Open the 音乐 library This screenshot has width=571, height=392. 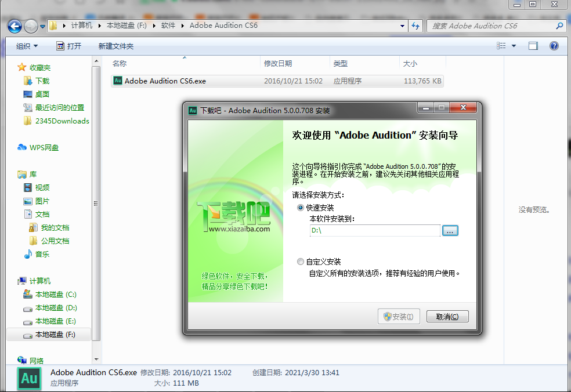pos(37,254)
